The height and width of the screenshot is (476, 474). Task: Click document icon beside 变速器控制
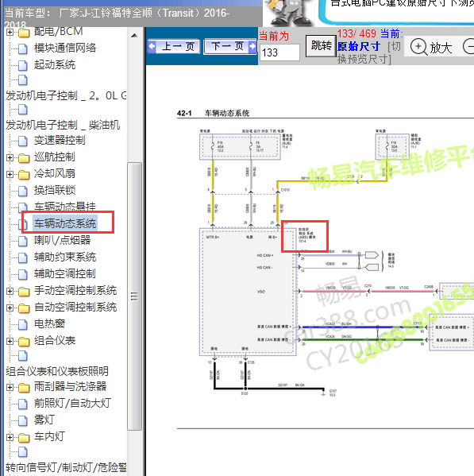click(23, 141)
